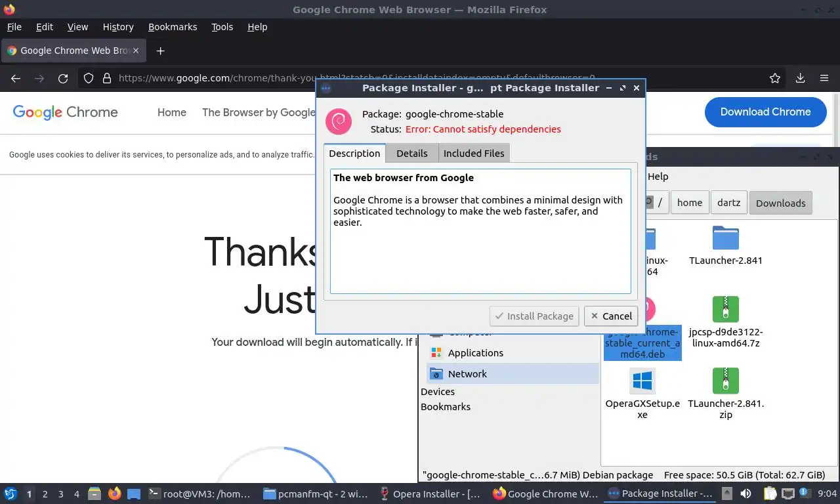840x504 pixels.
Task: Switch to the Details tab
Action: [x=412, y=153]
